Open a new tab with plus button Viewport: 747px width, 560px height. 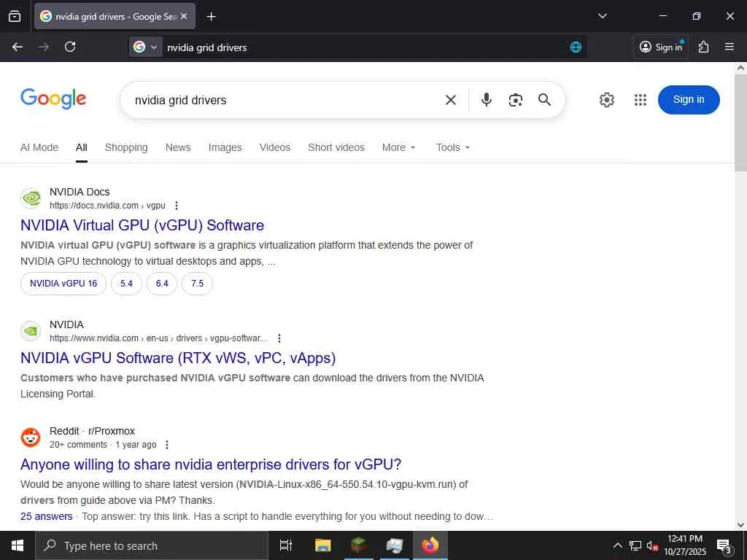(x=211, y=17)
